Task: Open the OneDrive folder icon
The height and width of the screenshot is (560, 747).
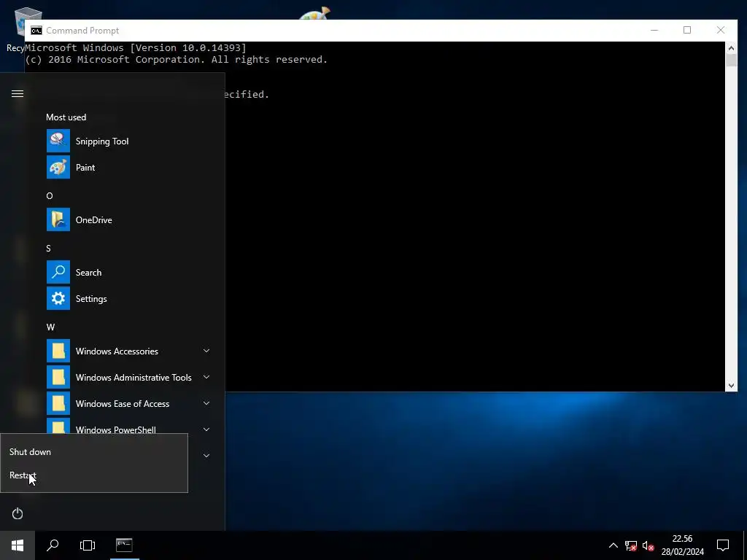Action: (x=58, y=219)
